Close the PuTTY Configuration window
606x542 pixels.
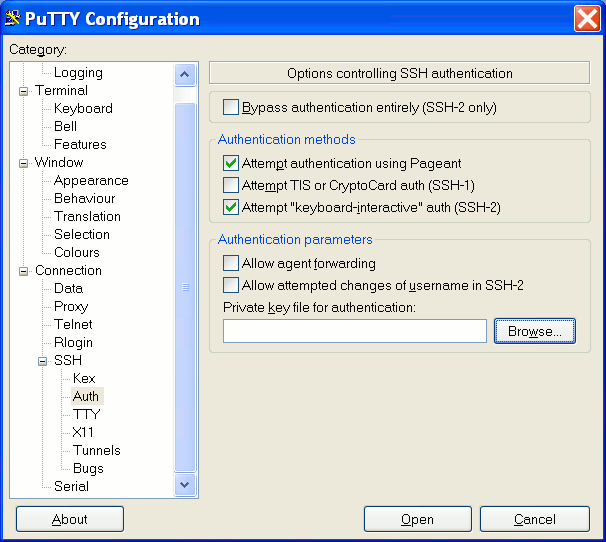pyautogui.click(x=587, y=19)
